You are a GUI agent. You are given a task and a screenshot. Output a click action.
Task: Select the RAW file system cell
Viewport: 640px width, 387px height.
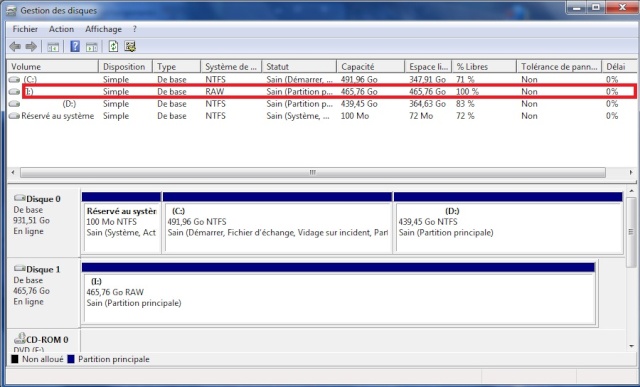(x=215, y=92)
